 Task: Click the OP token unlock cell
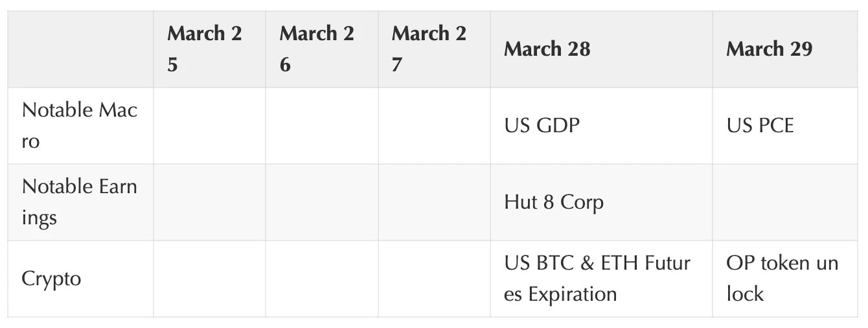tap(782, 279)
